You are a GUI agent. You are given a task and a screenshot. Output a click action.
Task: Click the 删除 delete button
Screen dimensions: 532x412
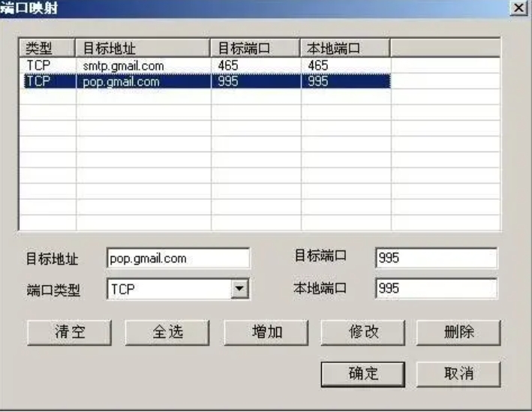pos(458,332)
